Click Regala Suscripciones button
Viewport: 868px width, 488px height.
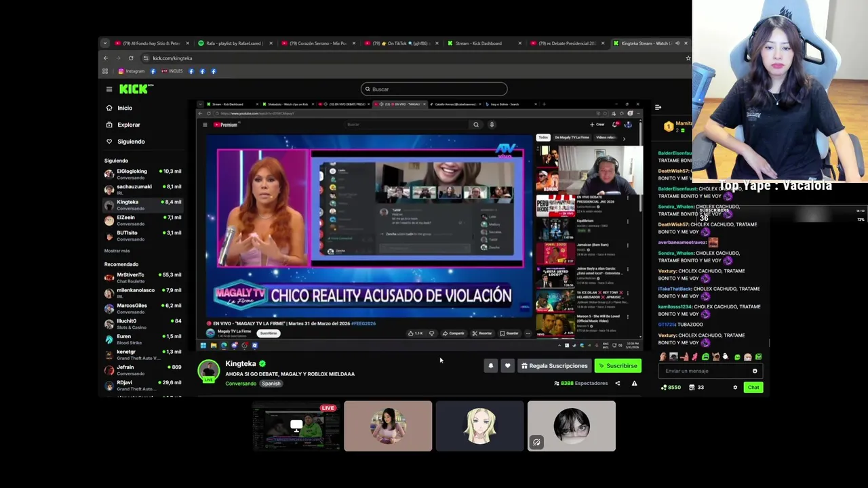click(554, 366)
